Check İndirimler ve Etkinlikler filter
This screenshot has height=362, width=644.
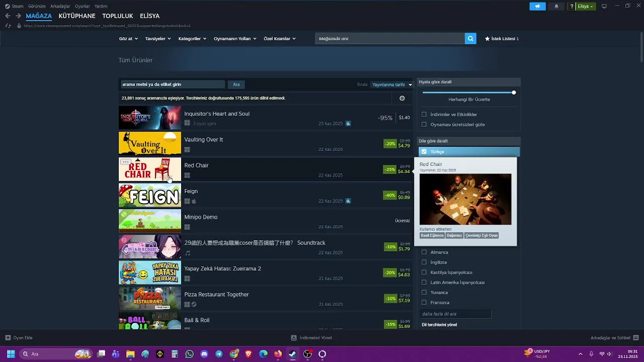[x=424, y=114]
